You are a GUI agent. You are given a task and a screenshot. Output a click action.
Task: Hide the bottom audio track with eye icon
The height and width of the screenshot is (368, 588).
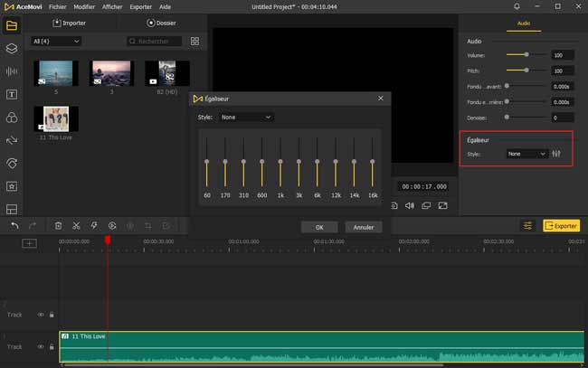pos(41,346)
